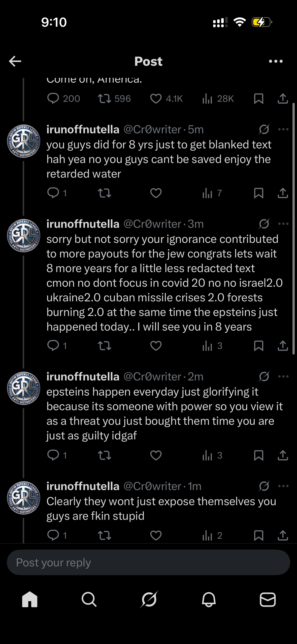Viewport: 297px width, 644px height.
Task: Open the Search tab in bottom navigation
Action: (89, 599)
